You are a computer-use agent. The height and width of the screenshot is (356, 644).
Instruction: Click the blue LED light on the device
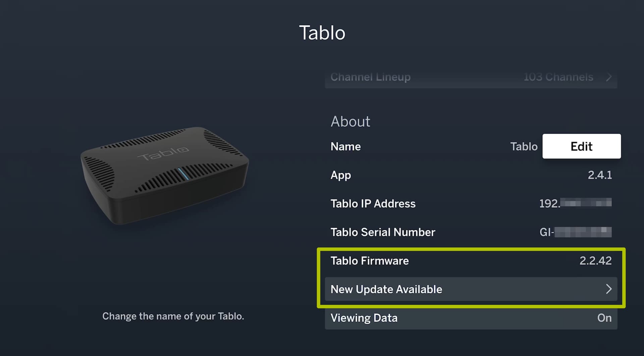(x=183, y=174)
